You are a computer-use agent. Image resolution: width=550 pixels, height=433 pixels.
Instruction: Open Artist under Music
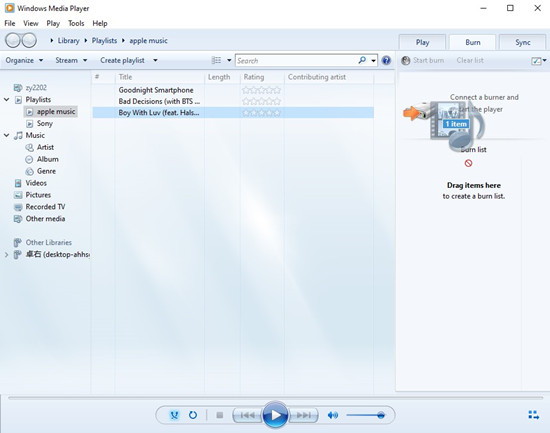(x=39, y=147)
